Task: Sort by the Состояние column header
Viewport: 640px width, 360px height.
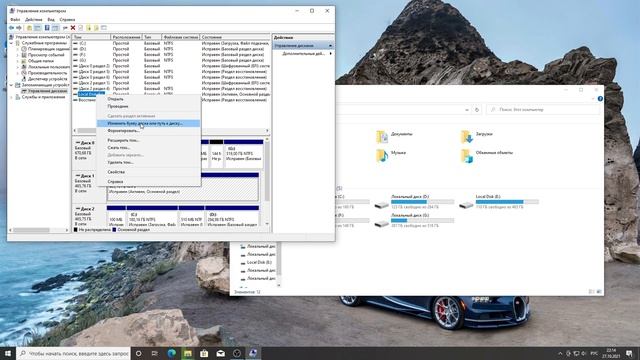Action: [x=235, y=37]
